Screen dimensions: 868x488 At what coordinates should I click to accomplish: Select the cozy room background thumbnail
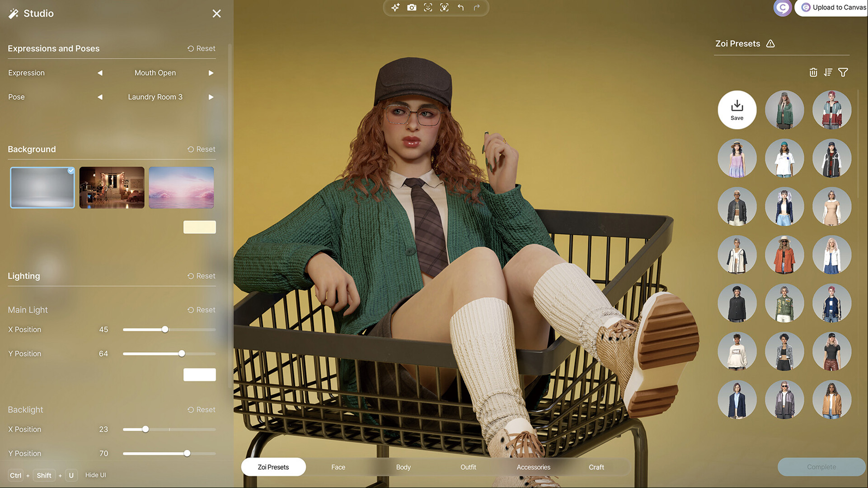pyautogui.click(x=112, y=187)
